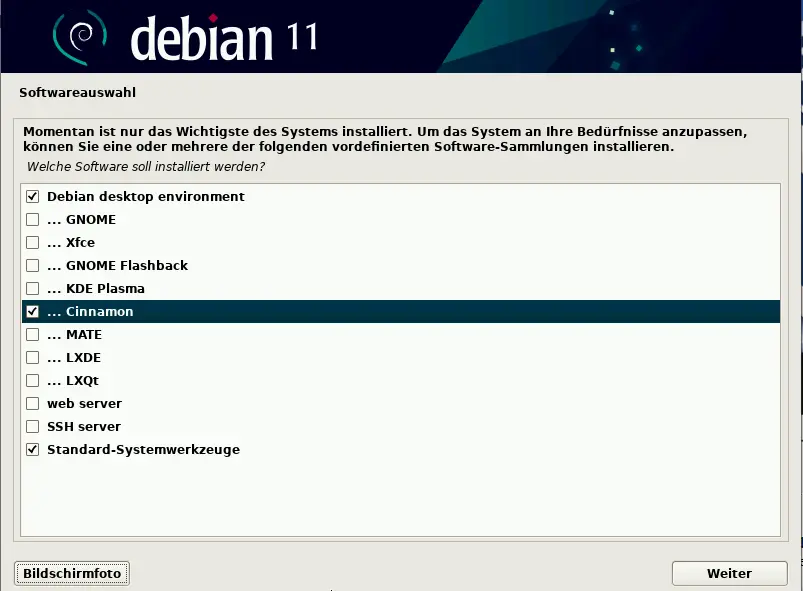803x591 pixels.
Task: Click the right-side window scrollbar
Action: click(x=797, y=300)
